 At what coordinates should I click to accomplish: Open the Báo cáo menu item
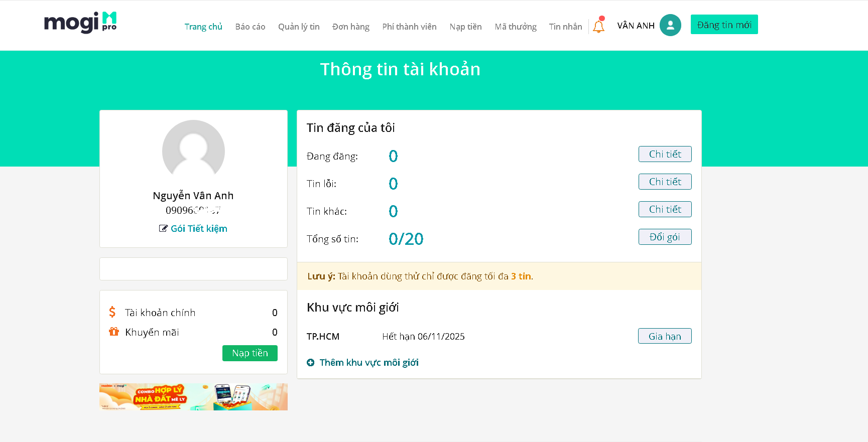tap(250, 27)
